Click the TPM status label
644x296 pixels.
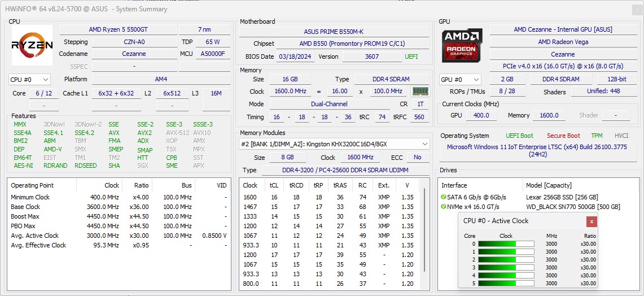(597, 136)
